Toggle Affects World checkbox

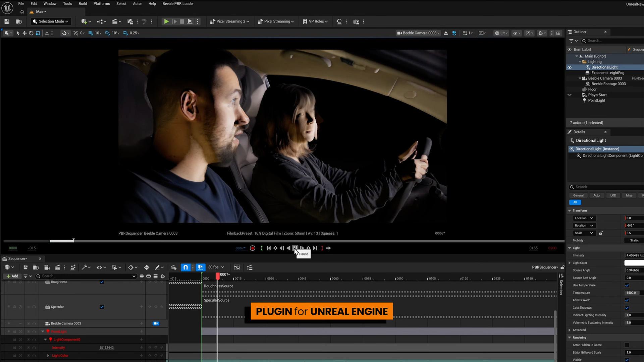point(627,300)
